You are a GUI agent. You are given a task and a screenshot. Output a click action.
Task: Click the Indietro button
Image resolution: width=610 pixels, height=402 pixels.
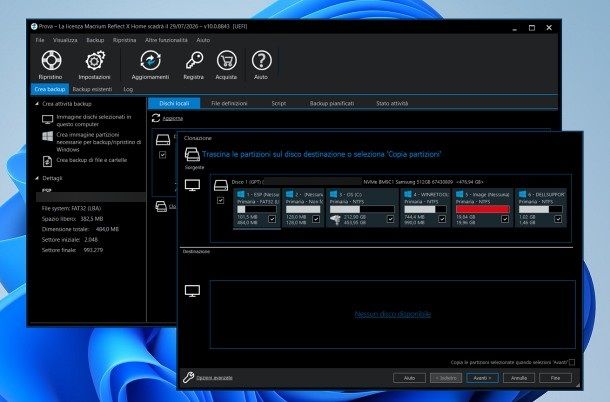point(446,378)
